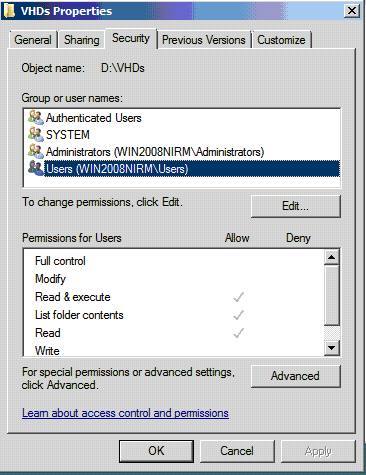Click the List folder contents label
Image resolution: width=366 pixels, height=475 pixels.
[x=79, y=315]
